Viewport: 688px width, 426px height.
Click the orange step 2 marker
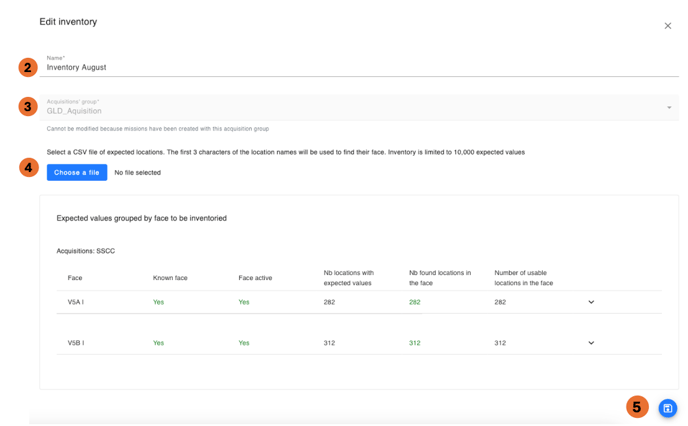28,67
